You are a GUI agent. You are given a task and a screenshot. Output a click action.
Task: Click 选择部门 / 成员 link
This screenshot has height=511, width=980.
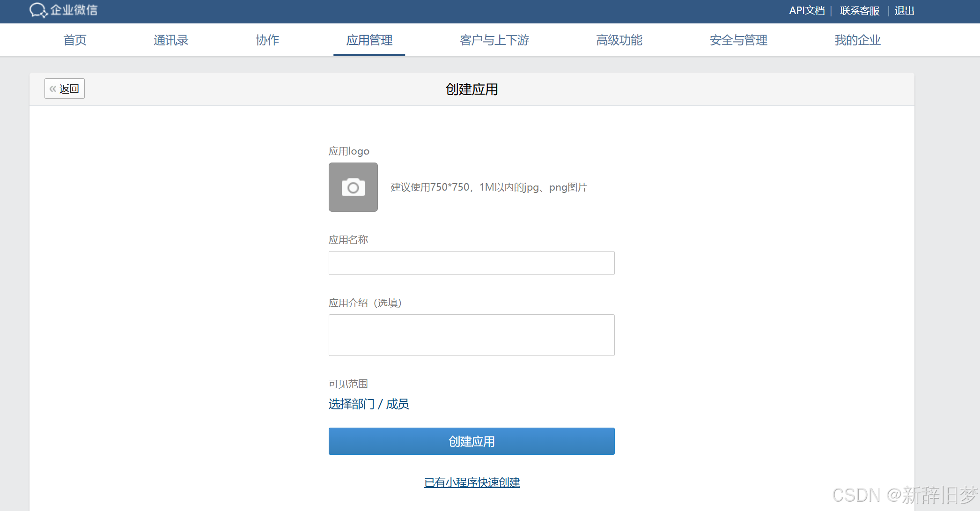(x=368, y=404)
